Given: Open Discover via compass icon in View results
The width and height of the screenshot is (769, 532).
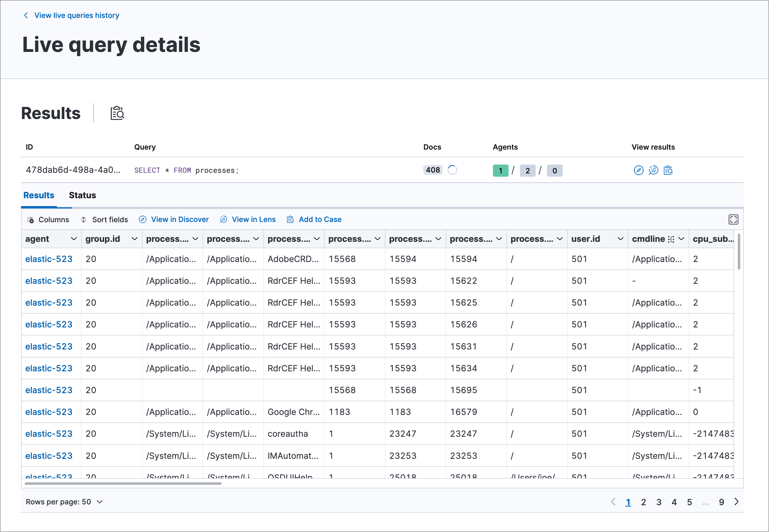Looking at the screenshot, I should pyautogui.click(x=638, y=170).
